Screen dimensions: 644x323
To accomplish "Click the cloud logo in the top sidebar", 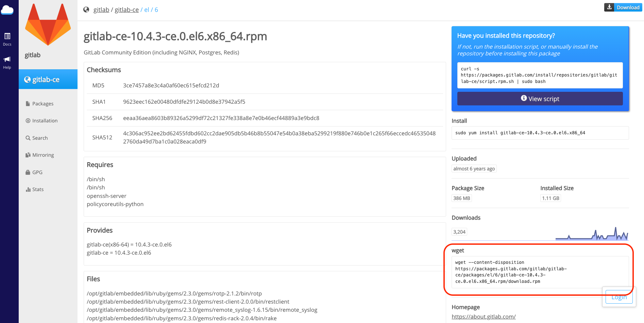I will tap(8, 10).
